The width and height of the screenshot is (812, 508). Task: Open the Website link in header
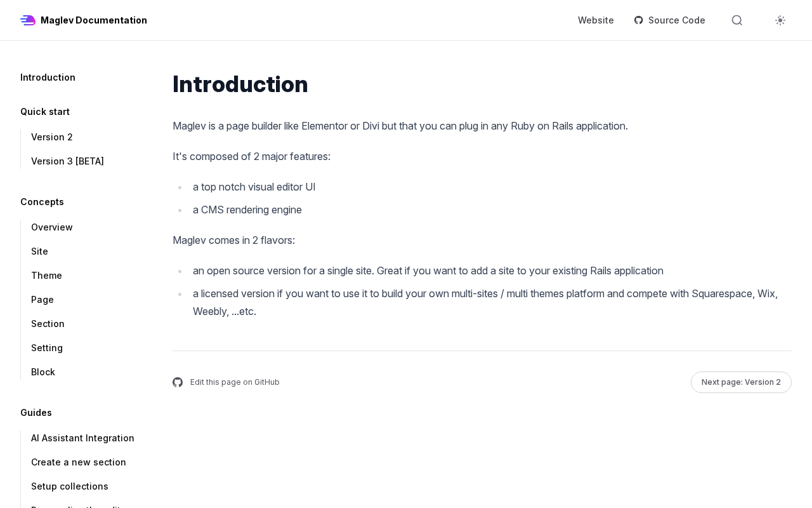pyautogui.click(x=596, y=20)
